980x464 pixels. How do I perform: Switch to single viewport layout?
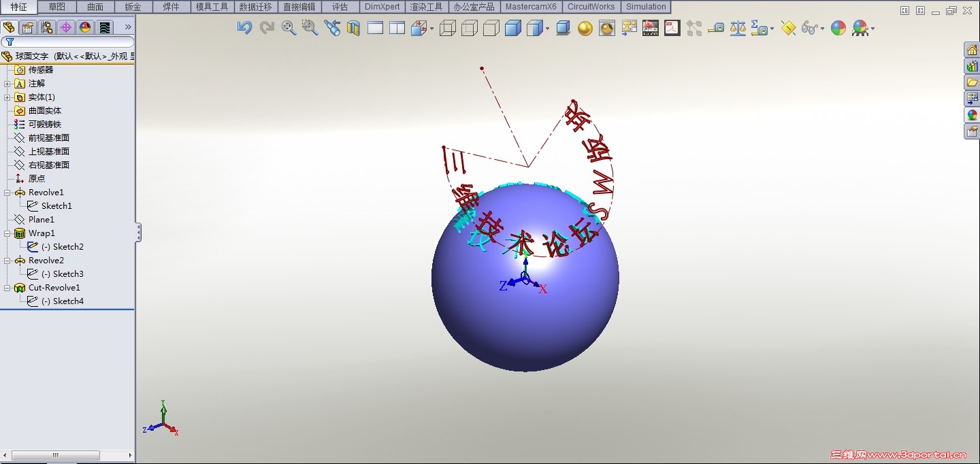375,28
